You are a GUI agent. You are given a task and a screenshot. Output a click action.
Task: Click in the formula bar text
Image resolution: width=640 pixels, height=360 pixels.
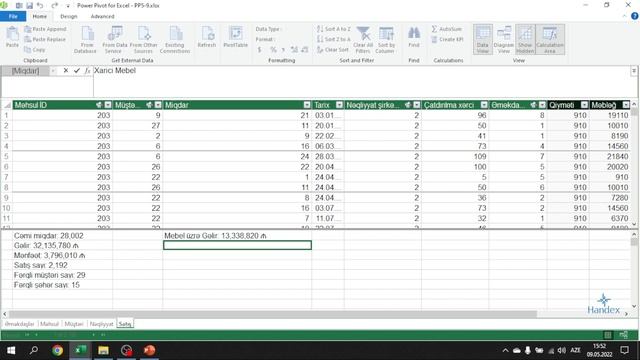[115, 71]
